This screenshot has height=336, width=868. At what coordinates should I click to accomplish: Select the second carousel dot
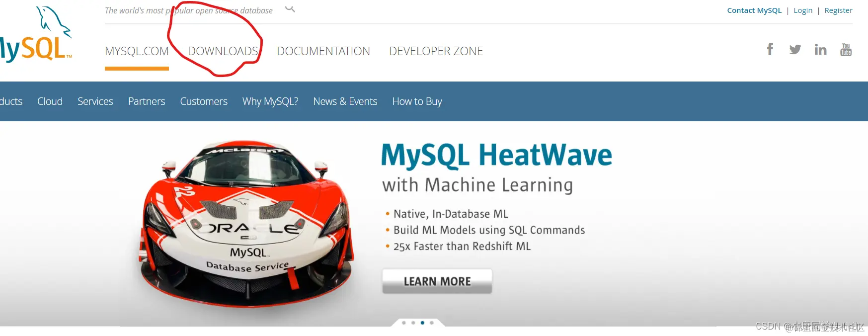click(x=413, y=323)
